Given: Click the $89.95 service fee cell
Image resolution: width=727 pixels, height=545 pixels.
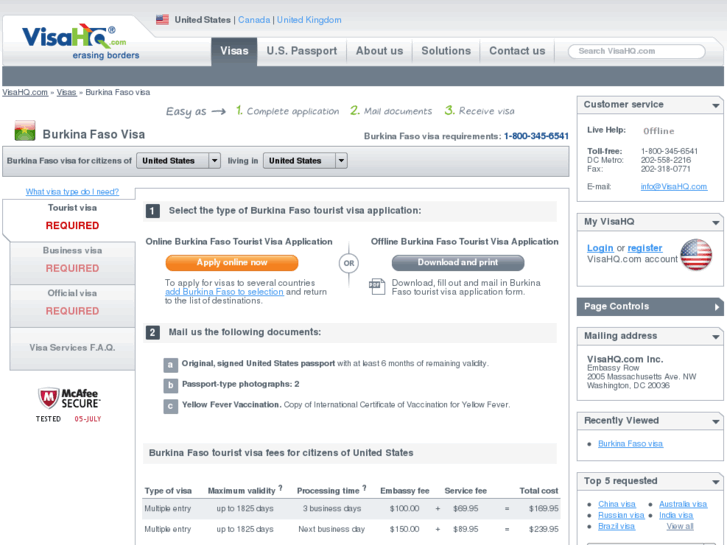Looking at the screenshot, I should [x=466, y=529].
